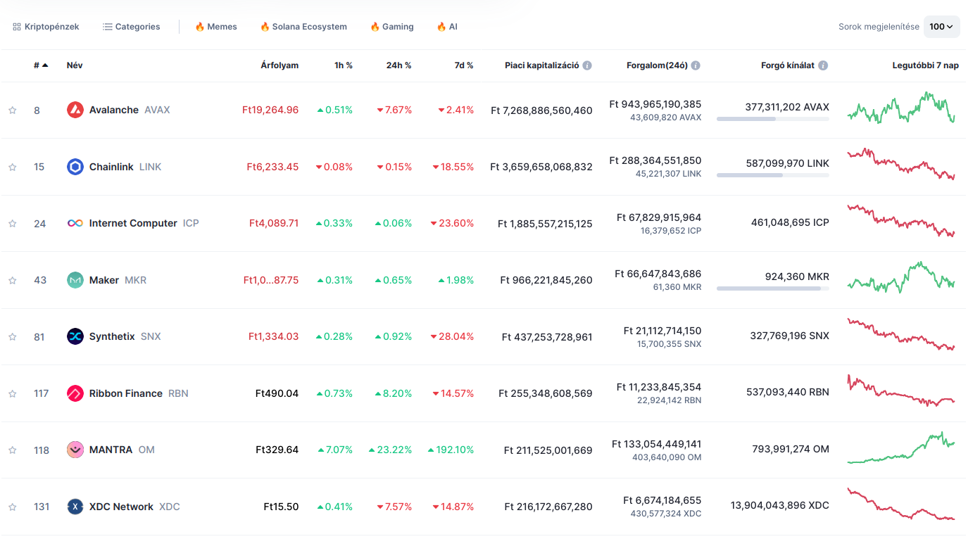Open the rows-per-page 100 dropdown
This screenshot has height=539, width=980.
tap(941, 27)
